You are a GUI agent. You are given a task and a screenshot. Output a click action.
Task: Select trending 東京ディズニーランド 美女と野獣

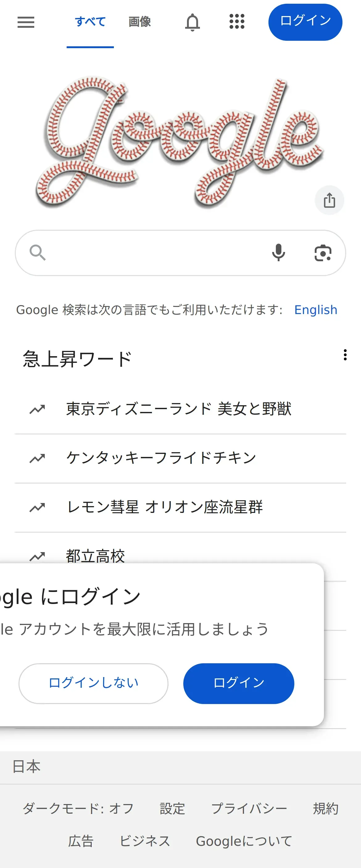point(180,409)
